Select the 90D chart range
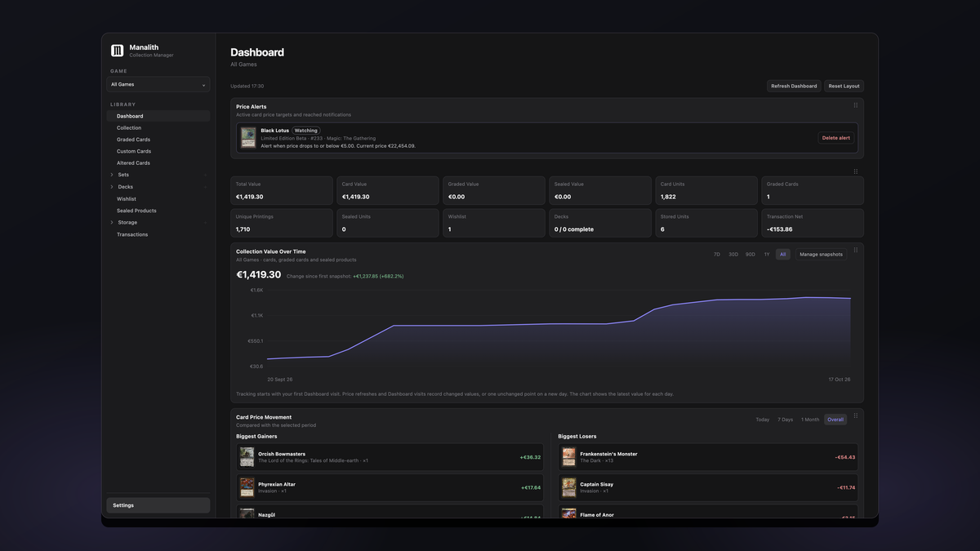Viewport: 980px width, 551px height. [751, 255]
